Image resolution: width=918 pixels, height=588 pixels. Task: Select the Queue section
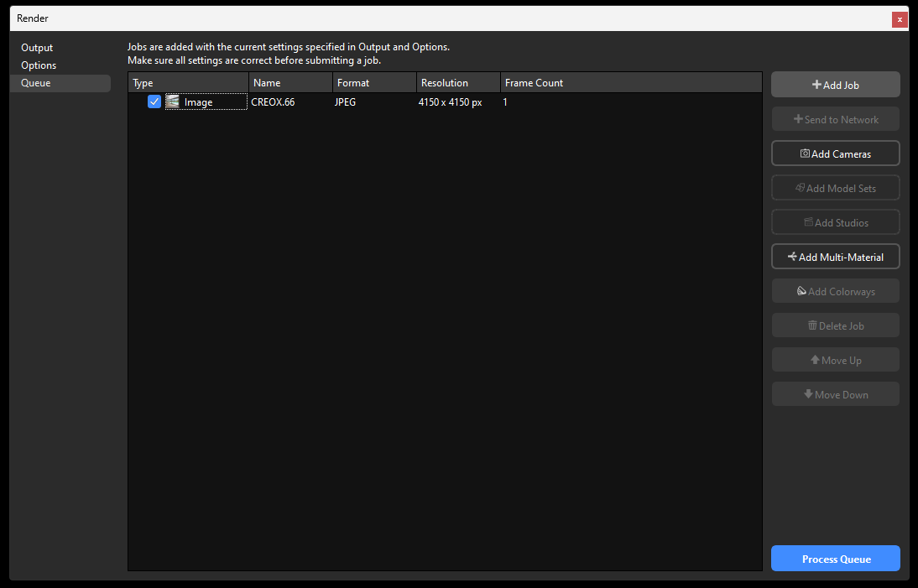36,83
